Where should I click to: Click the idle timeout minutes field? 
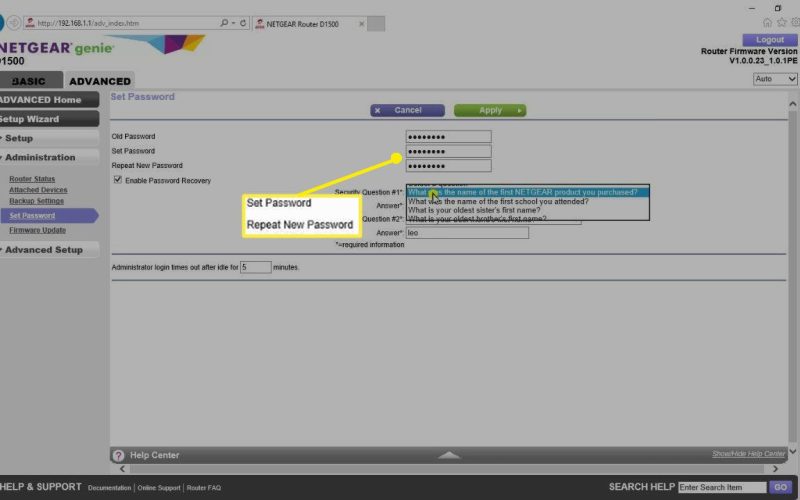pos(256,267)
